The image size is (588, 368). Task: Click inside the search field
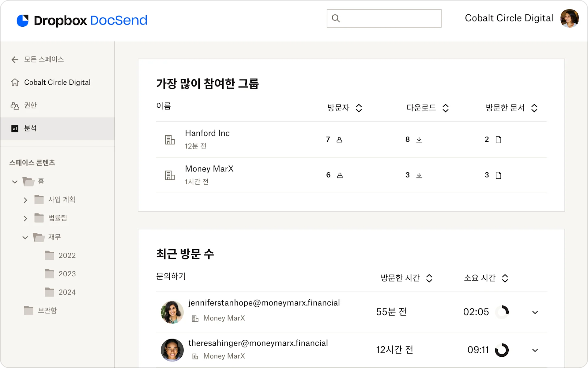(384, 18)
